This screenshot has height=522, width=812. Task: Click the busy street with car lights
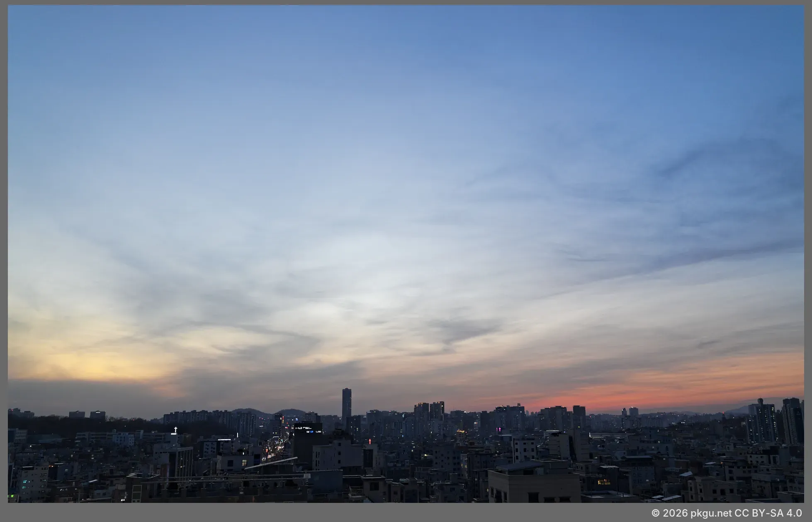coord(274,451)
